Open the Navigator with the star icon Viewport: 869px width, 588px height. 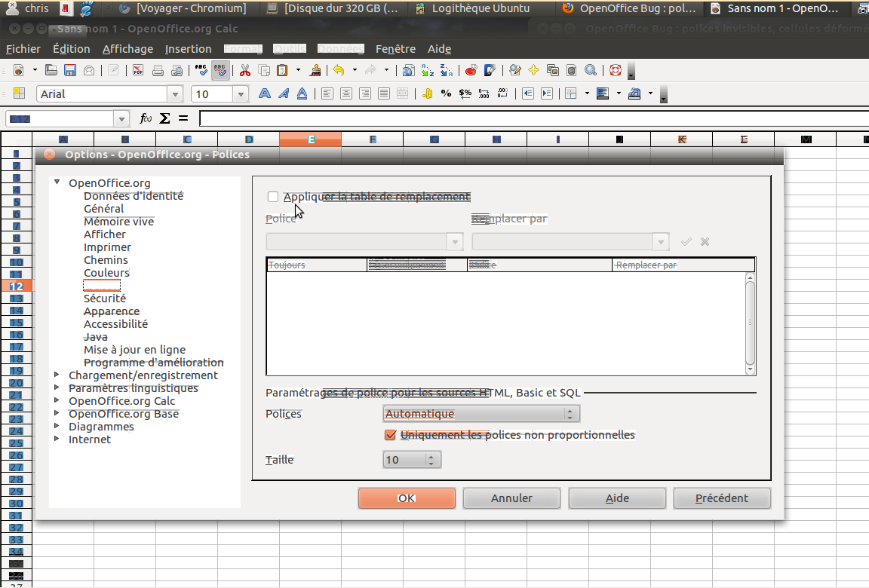[x=534, y=70]
